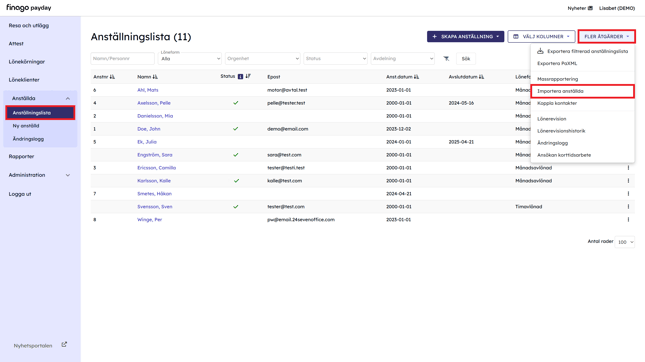645x362 pixels.
Task: Open employee Danielsson, Mia
Action: [x=155, y=116]
